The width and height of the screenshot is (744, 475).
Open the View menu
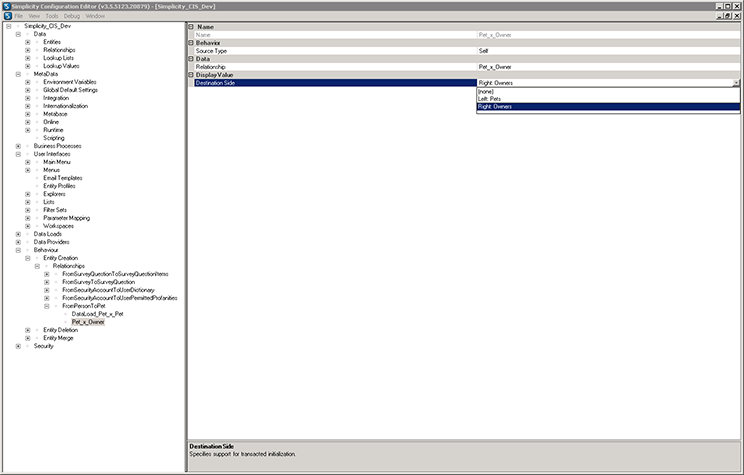coord(34,16)
